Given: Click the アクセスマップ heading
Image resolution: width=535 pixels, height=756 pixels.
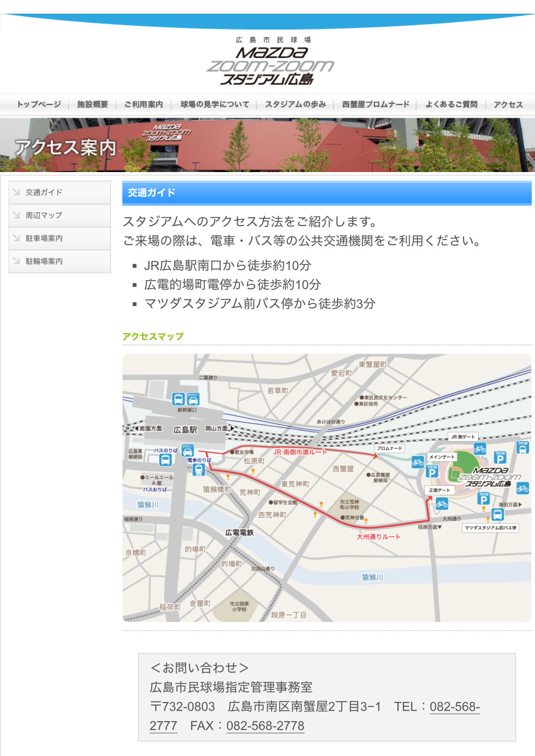Looking at the screenshot, I should [x=153, y=336].
